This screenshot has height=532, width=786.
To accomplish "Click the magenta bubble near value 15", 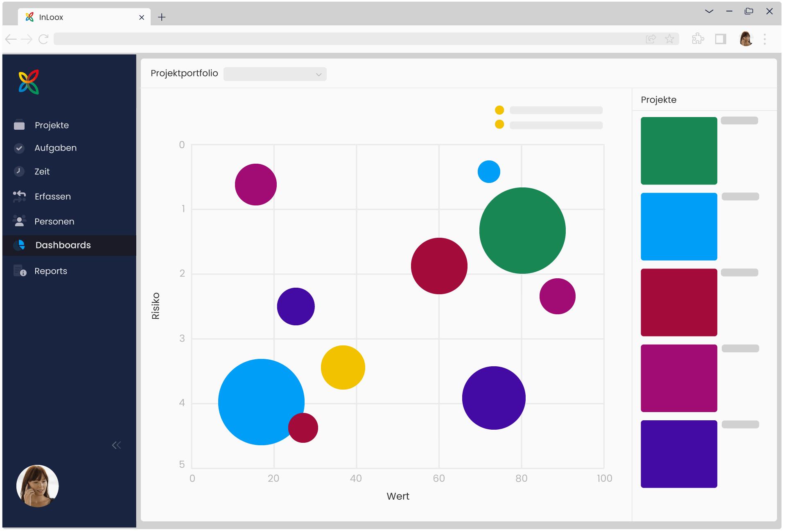I will tap(256, 185).
